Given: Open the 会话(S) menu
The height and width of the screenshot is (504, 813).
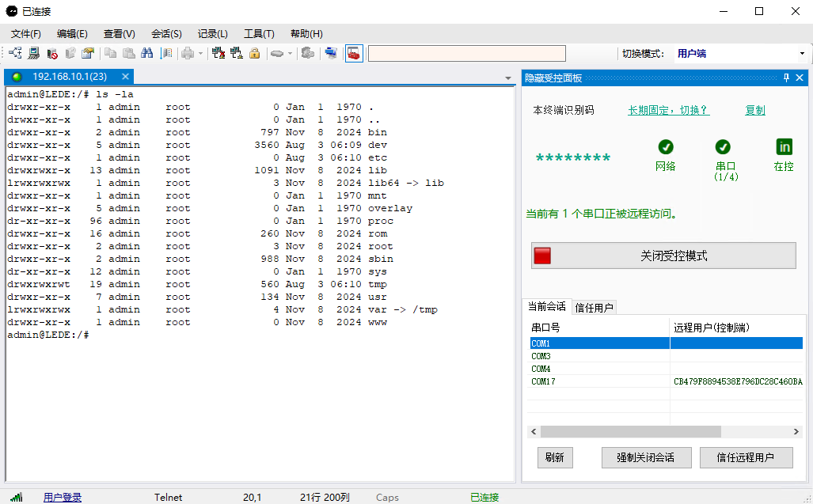Looking at the screenshot, I should click(x=166, y=34).
